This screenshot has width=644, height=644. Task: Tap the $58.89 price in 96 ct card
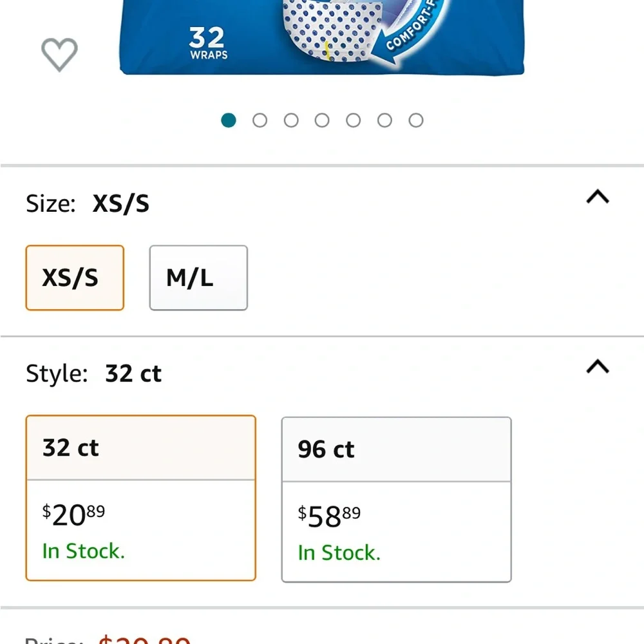[329, 516]
